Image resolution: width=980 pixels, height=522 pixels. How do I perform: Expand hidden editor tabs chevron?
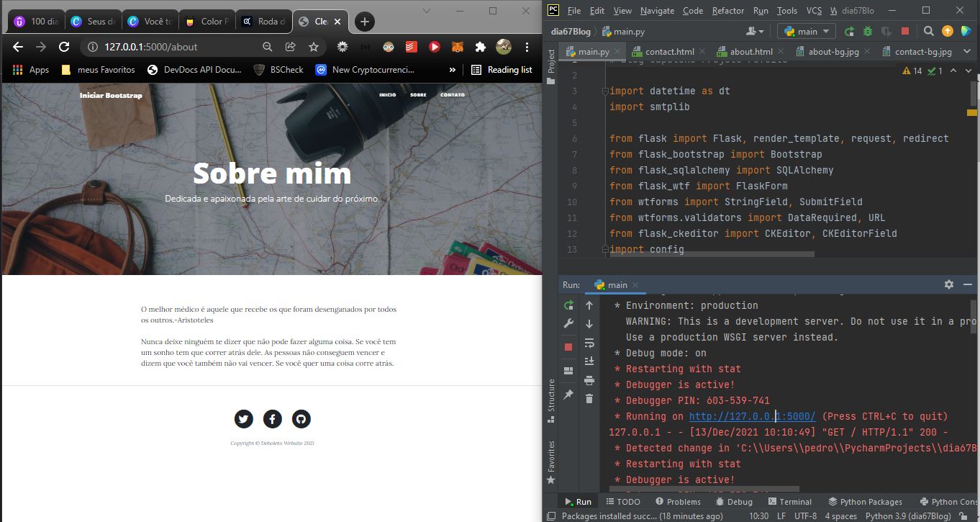pos(966,52)
